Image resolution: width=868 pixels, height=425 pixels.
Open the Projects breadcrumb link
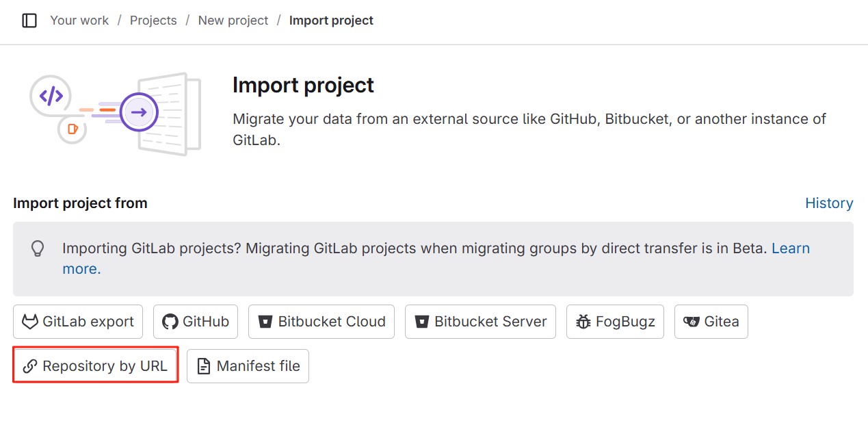point(153,21)
